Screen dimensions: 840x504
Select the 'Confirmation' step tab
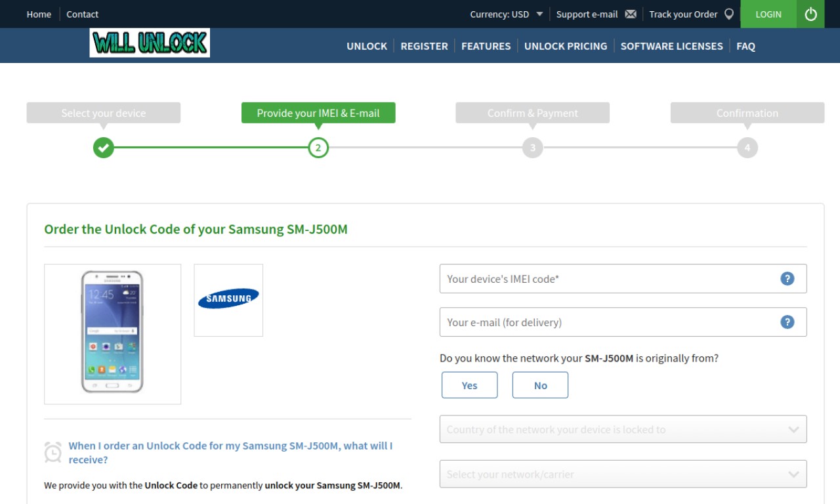[x=747, y=113]
